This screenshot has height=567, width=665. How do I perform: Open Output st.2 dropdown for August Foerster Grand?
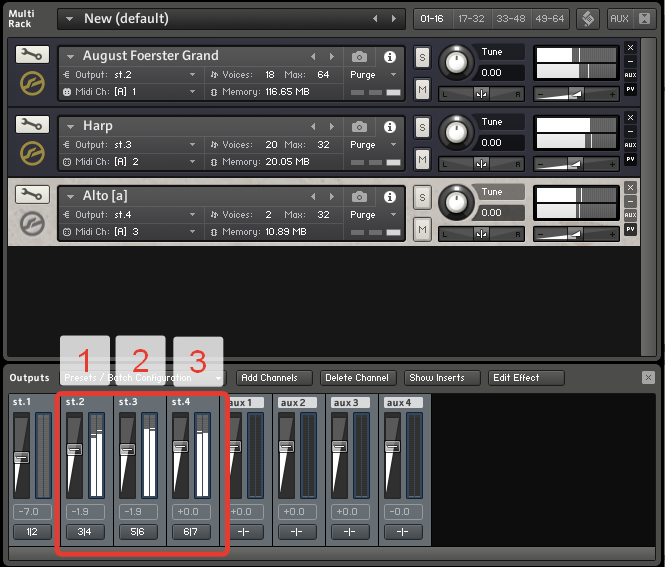click(192, 75)
